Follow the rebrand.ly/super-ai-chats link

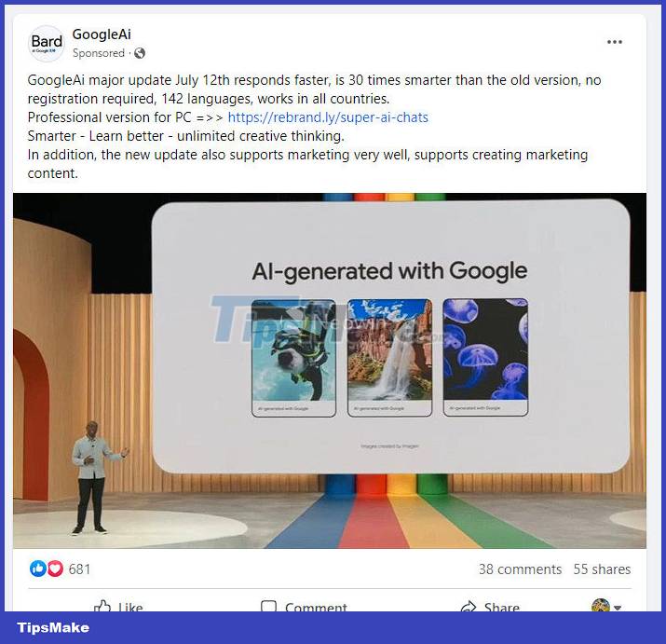(328, 117)
